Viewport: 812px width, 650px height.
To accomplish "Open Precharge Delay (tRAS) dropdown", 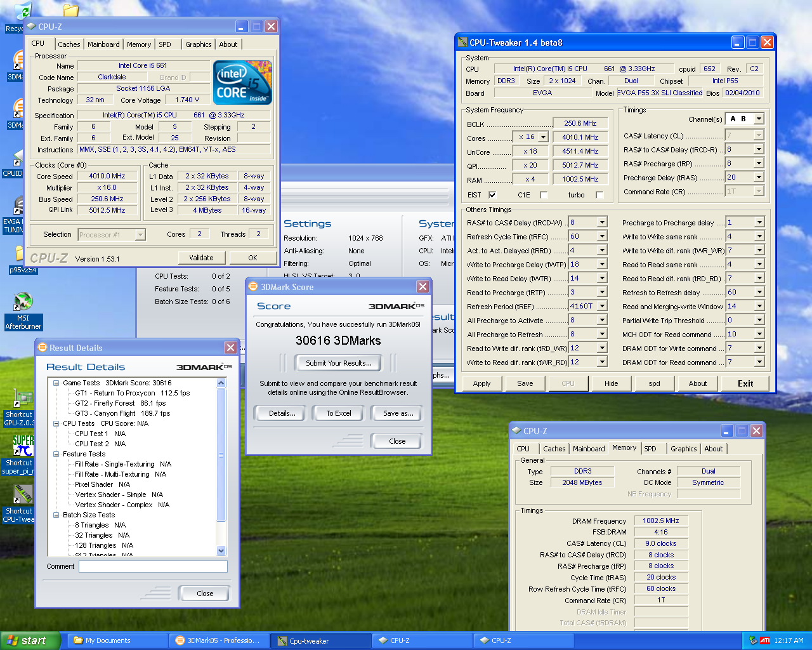I will point(759,177).
